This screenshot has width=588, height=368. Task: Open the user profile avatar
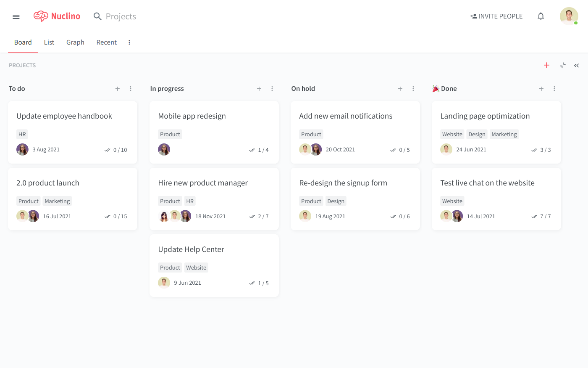tap(569, 16)
